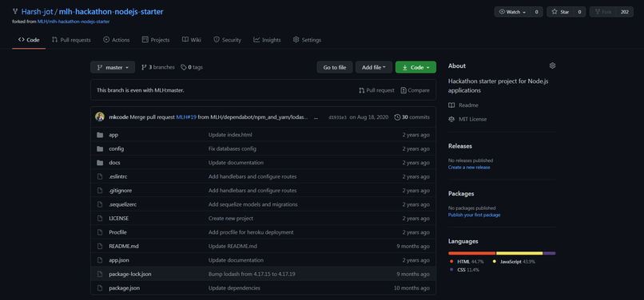Viewport: 644px width, 300px height.
Task: Click the .sequelizerc file icon
Action: tap(99, 204)
